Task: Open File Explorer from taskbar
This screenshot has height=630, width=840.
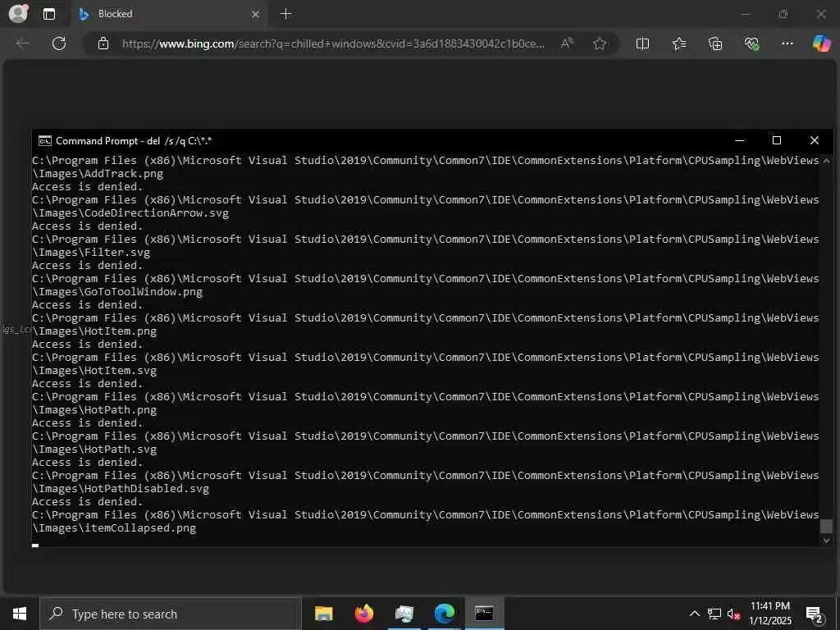Action: point(323,614)
